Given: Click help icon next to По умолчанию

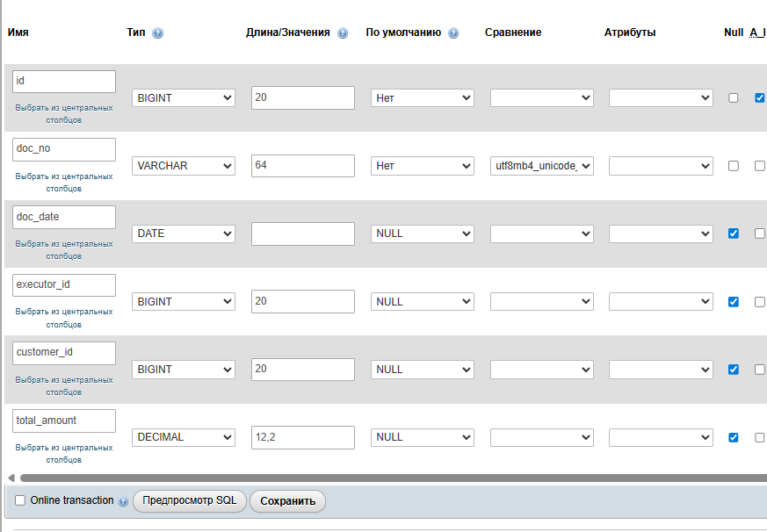Looking at the screenshot, I should click(x=453, y=33).
